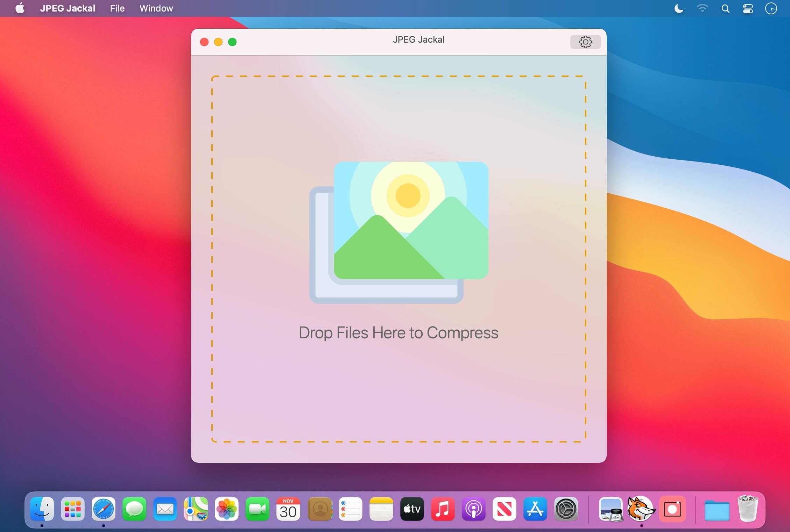
Task: Click the Do Not Disturb moon icon
Action: [678, 8]
